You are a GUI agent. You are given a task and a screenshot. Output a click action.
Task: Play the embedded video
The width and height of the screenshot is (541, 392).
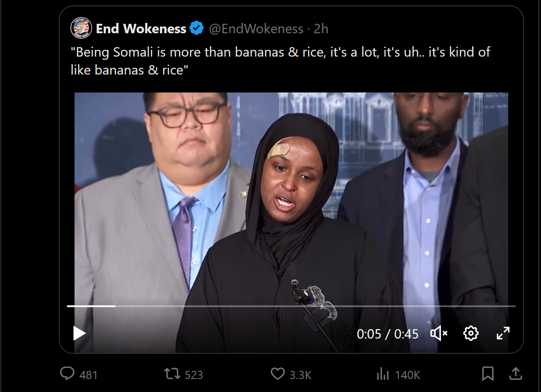tap(79, 333)
